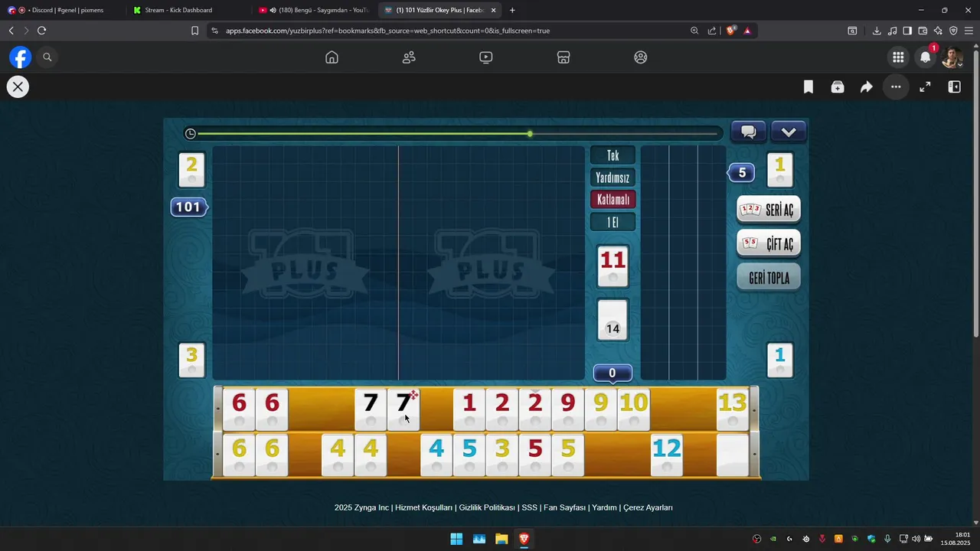Bookmark this page in the address bar
The image size is (980, 551).
[194, 31]
